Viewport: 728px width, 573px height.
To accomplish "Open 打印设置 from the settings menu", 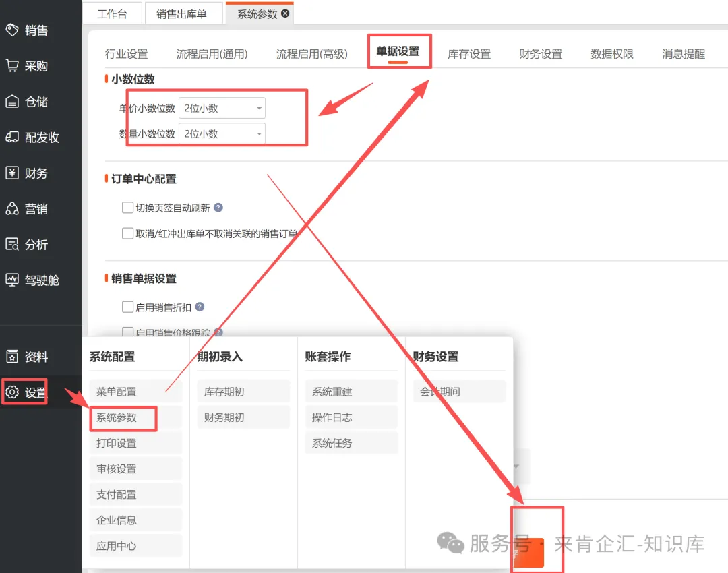I will pyautogui.click(x=117, y=444).
